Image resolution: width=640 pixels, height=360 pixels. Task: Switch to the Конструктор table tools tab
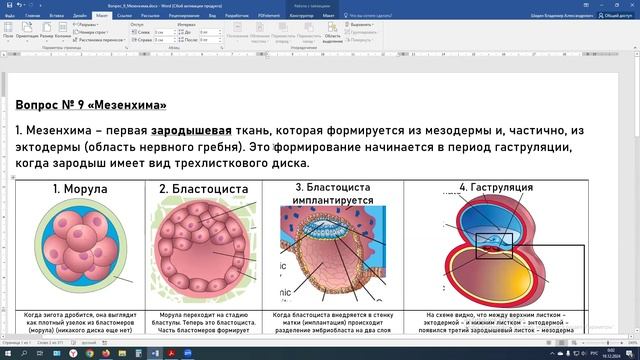coord(301,16)
